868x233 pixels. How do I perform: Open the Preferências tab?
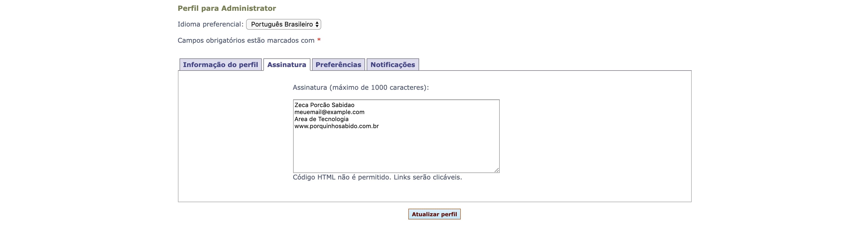coord(338,65)
